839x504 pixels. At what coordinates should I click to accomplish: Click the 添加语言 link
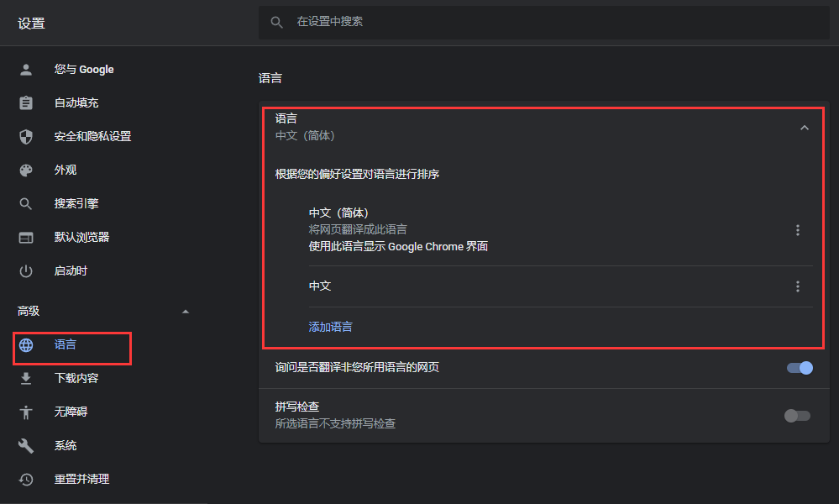[x=331, y=327]
